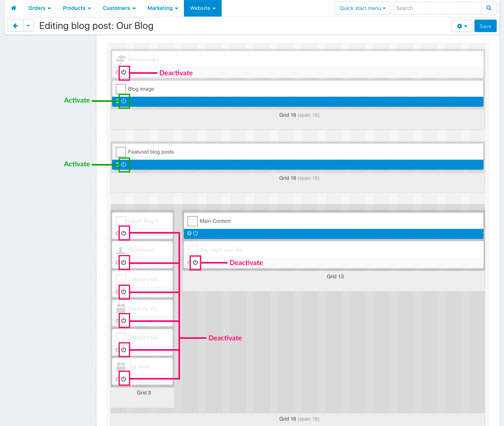Click the home icon in top navigation
504x426 pixels.
click(x=13, y=8)
